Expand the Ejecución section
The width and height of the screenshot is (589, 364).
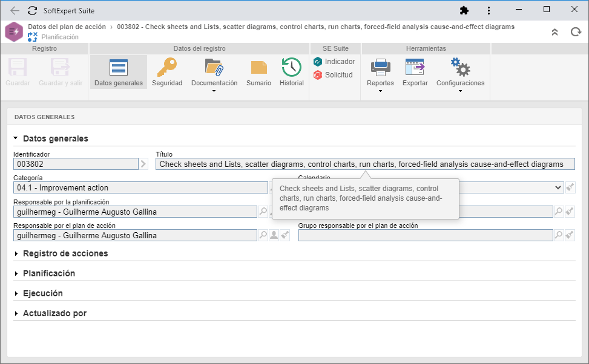16,293
